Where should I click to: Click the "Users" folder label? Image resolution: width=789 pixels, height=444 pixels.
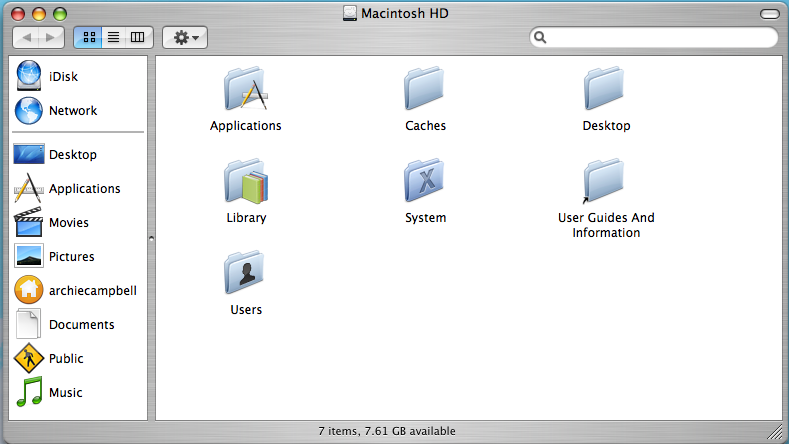246,309
